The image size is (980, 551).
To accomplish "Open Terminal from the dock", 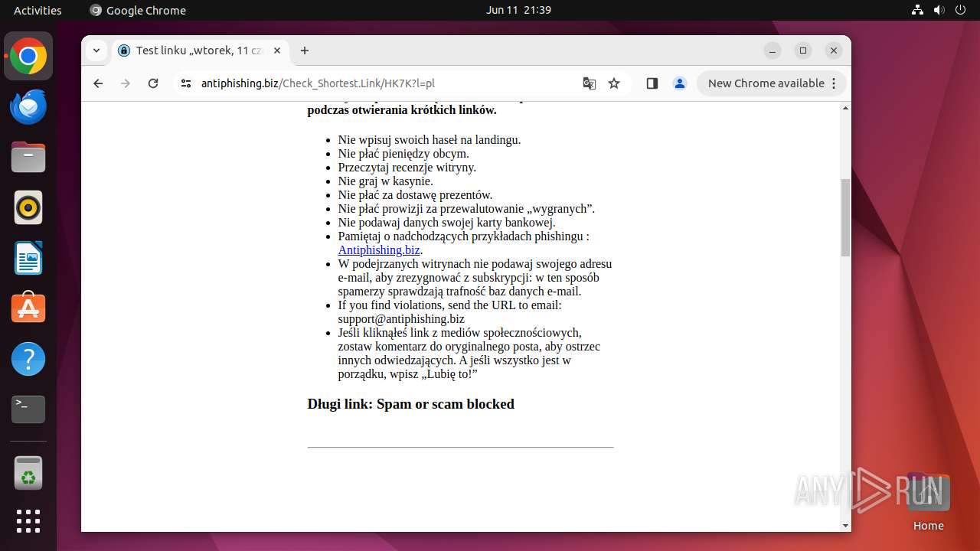I will pos(28,409).
